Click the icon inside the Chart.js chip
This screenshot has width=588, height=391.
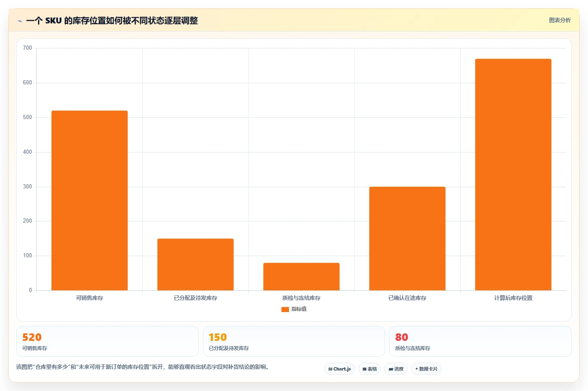(x=330, y=369)
